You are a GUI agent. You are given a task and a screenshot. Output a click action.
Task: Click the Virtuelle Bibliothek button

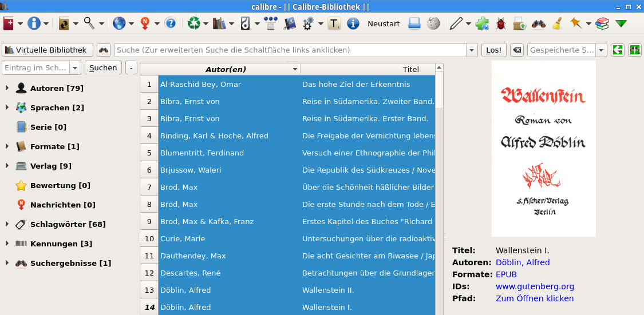[x=48, y=50]
